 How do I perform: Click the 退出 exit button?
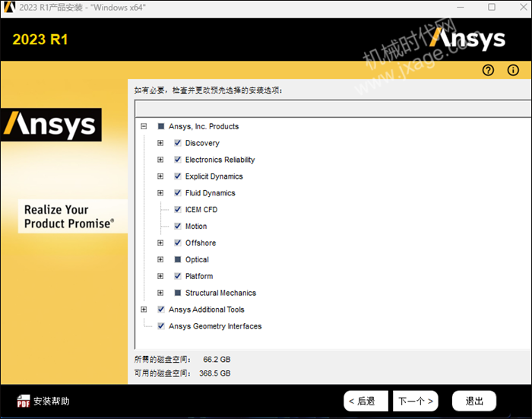coord(474,401)
